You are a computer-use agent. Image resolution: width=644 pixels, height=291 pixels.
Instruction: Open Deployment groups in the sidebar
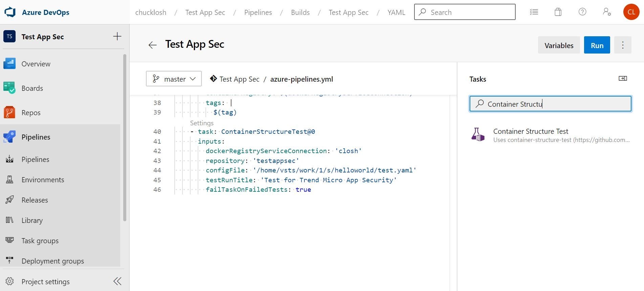pyautogui.click(x=53, y=261)
